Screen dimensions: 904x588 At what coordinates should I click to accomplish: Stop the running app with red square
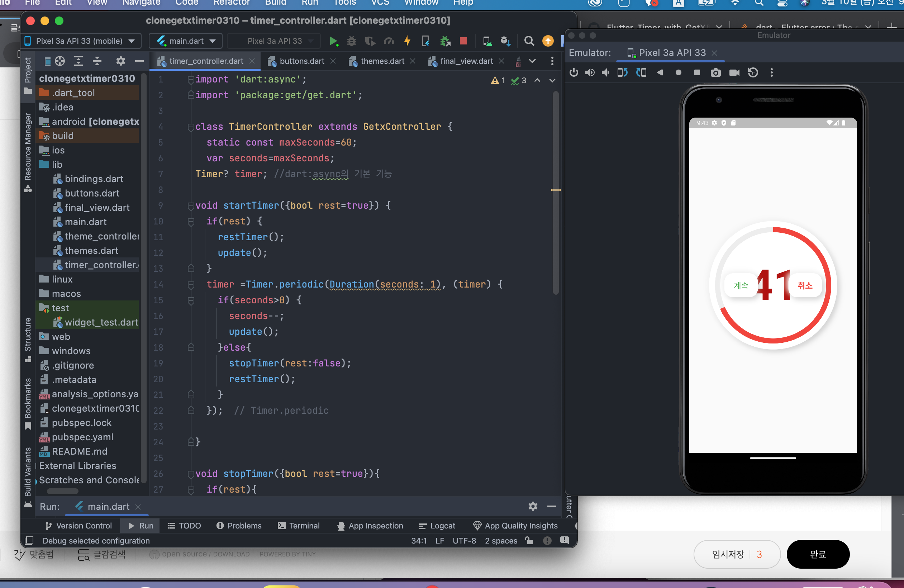tap(463, 41)
